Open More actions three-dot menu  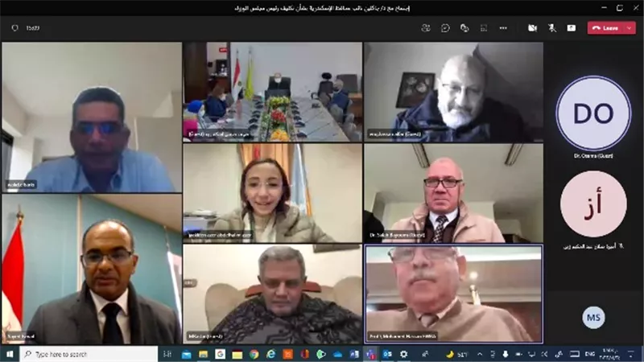(503, 28)
